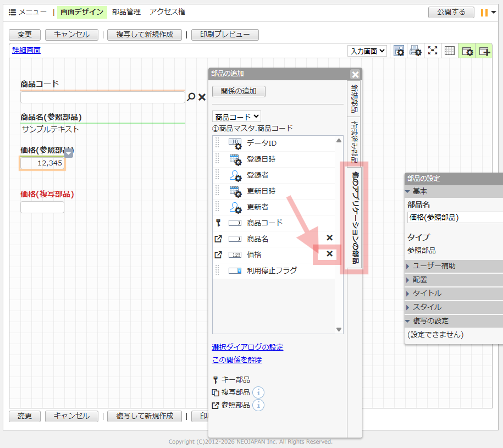Click the 登録者 user icon
Screen dimensions: 503x448
click(235, 175)
